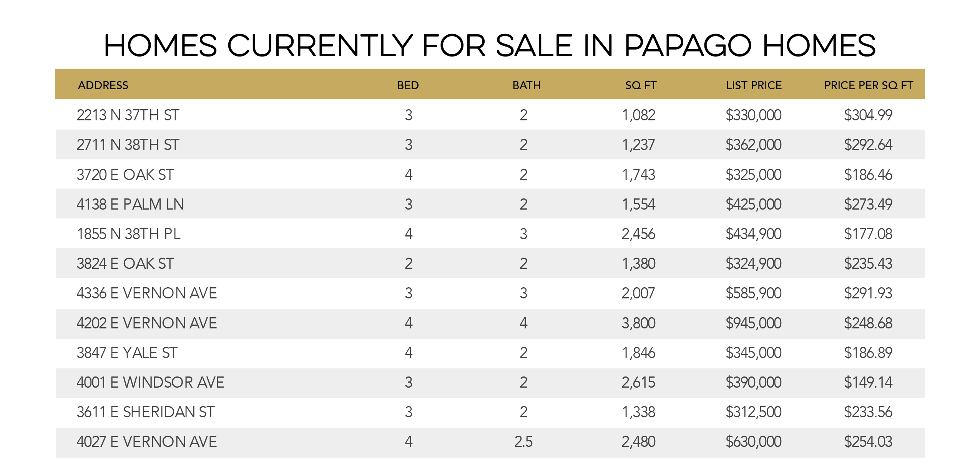The width and height of the screenshot is (980, 473).
Task: Click the 3847 E YALE ST address
Action: tap(127, 353)
